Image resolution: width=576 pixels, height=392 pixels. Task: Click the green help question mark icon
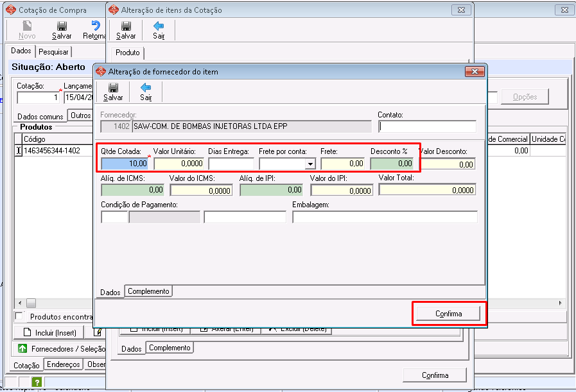(37, 382)
